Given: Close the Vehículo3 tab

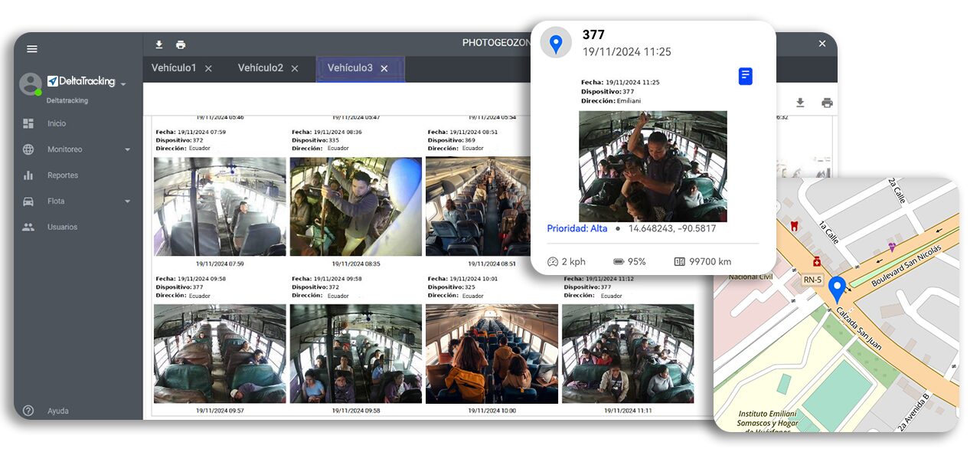Looking at the screenshot, I should [x=384, y=69].
